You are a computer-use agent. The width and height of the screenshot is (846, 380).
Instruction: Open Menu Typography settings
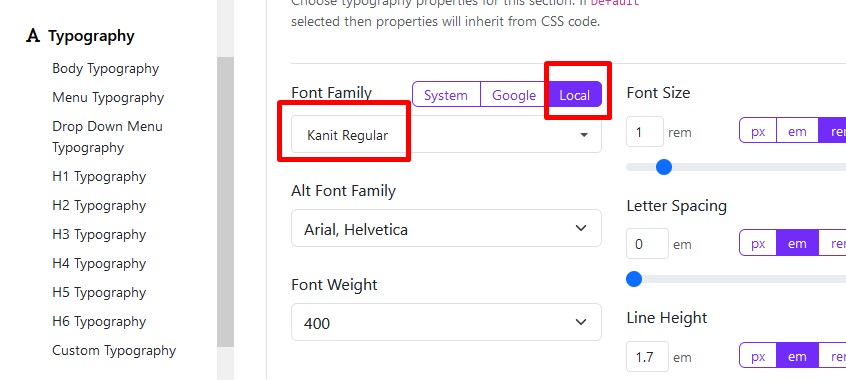coord(108,98)
